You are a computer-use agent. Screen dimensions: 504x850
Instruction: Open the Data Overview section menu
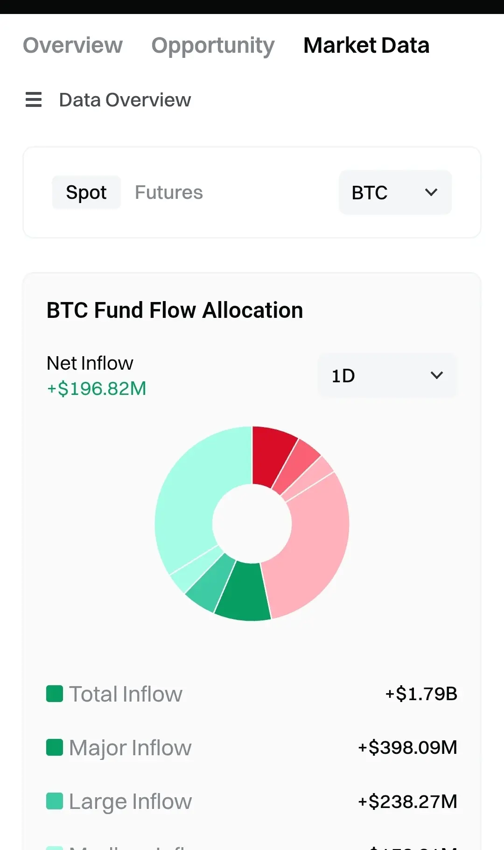pos(125,100)
